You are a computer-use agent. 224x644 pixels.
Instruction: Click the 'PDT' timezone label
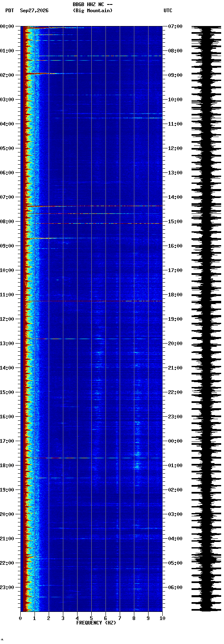(9, 11)
